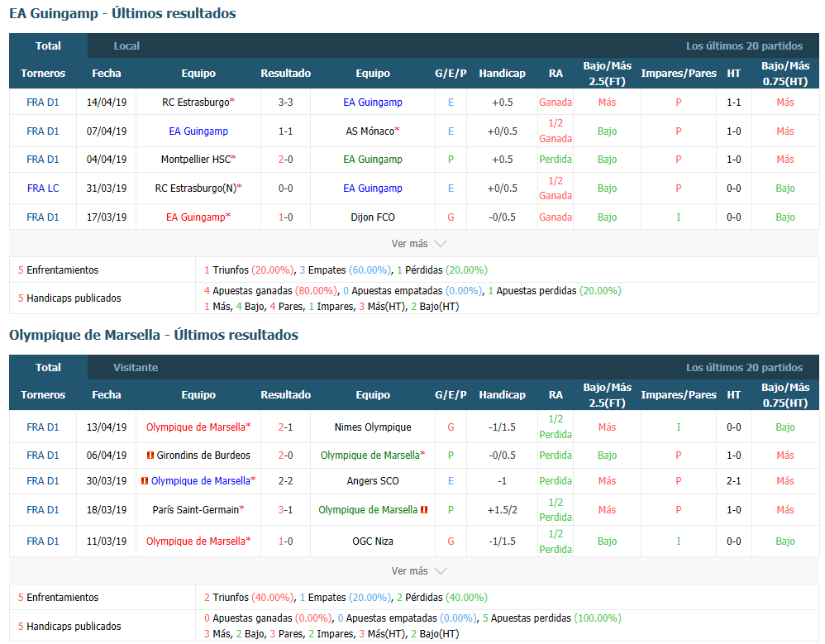
Task: Click the Torneros column header in the Guingamp table
Action: coord(43,73)
